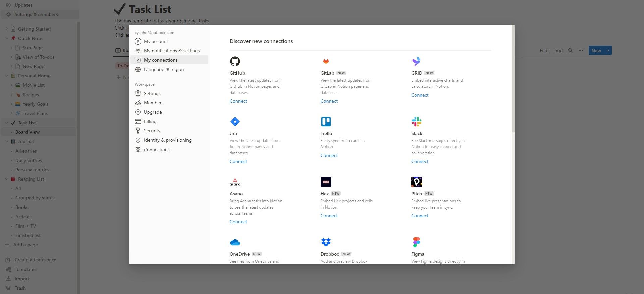Click the Language & region globe icon
Screen dimensions: 644x294
(138, 69)
